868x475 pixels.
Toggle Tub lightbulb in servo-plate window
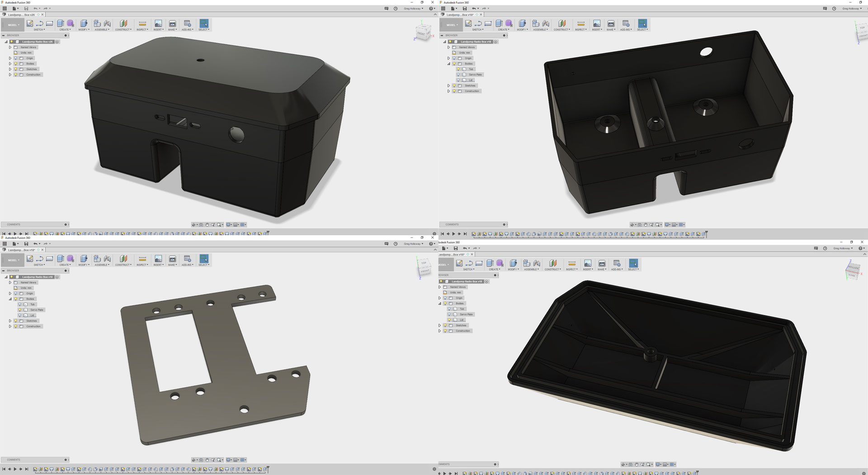20,304
